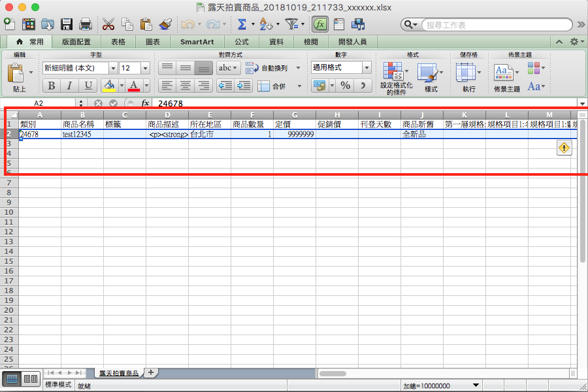
Task: Click the 自動換列 wrap text button
Action: pos(267,68)
